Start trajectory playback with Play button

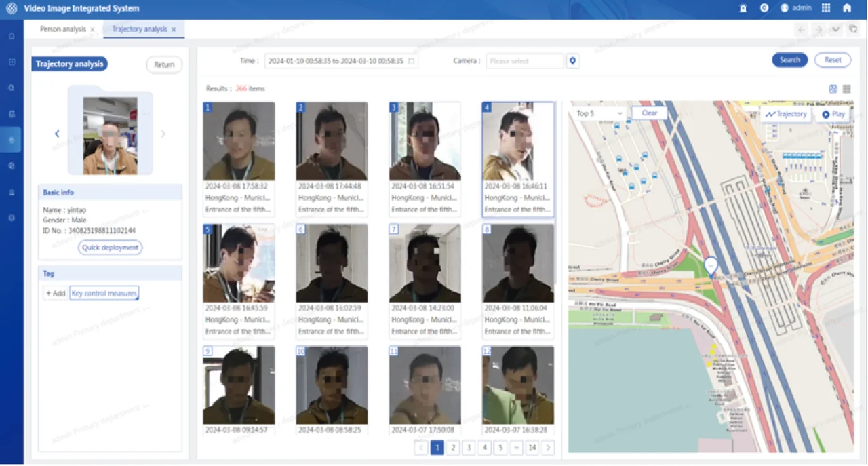(833, 114)
